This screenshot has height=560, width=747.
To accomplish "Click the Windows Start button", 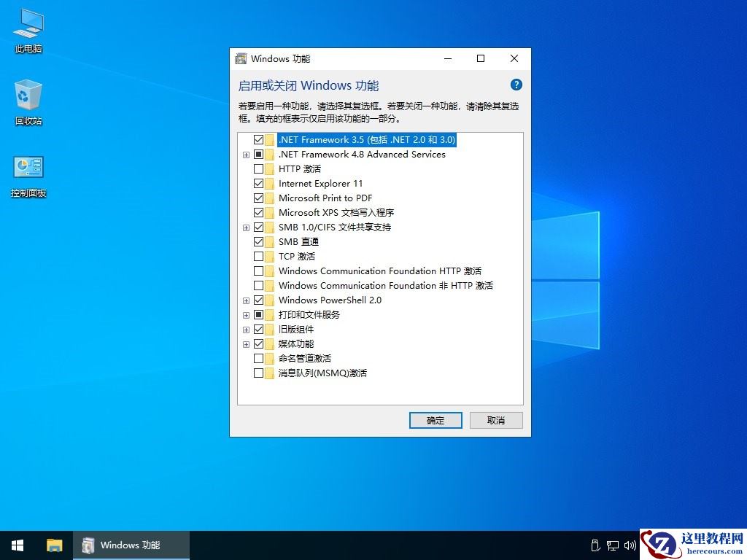I will pos(17,545).
